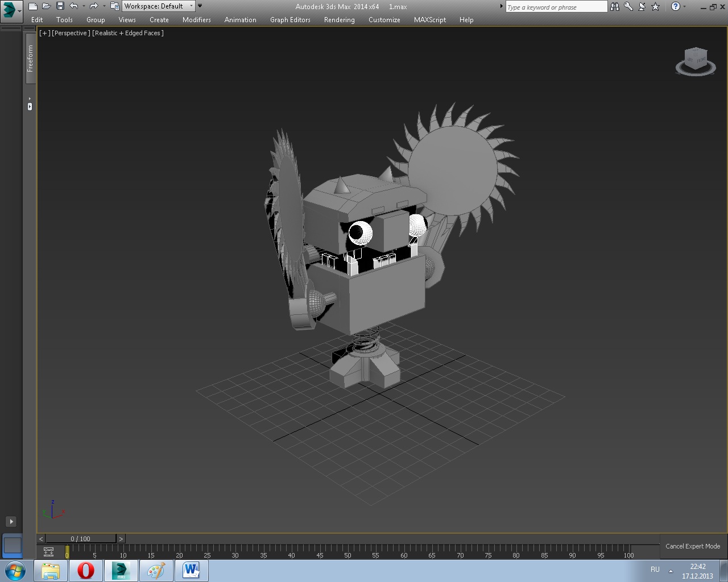This screenshot has height=582, width=728.
Task: Click the 0 / 100 time slider
Action: tap(81, 539)
